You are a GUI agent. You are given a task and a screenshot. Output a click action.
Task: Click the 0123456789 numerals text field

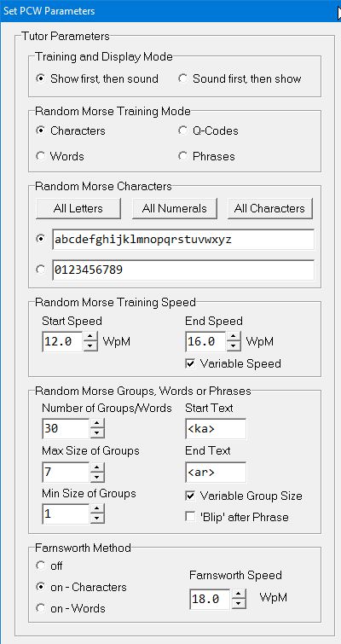[183, 270]
